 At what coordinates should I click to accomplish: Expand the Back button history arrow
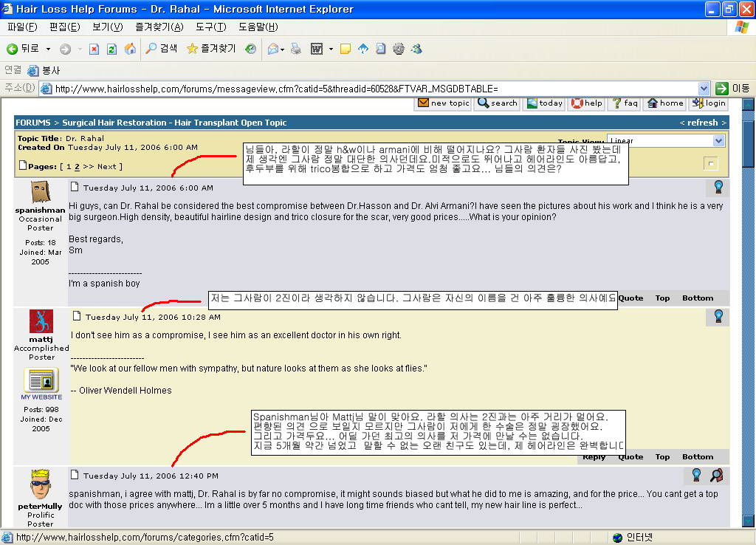point(48,49)
